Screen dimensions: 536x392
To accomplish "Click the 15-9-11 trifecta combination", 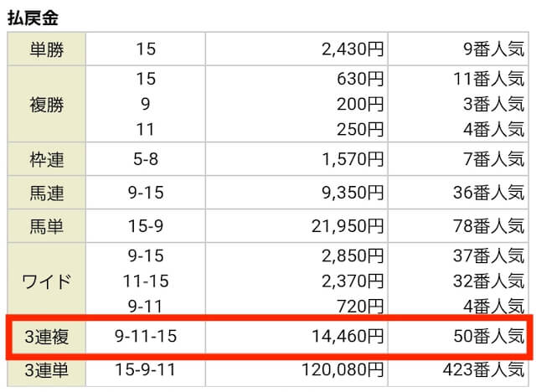I will point(146,369).
